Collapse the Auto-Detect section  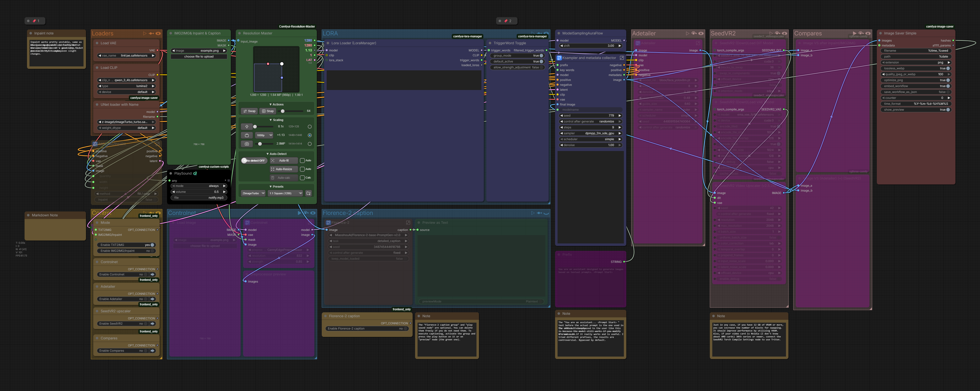tap(277, 154)
